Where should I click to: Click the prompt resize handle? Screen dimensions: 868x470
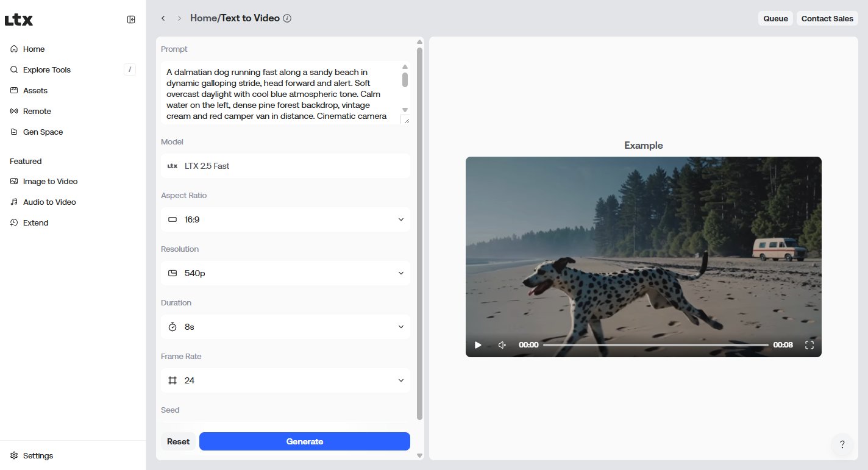pos(405,119)
